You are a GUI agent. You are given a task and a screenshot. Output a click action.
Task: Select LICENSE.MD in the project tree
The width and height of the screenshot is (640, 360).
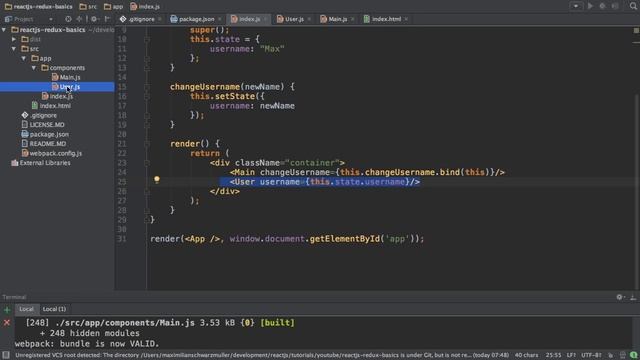[x=43, y=124]
